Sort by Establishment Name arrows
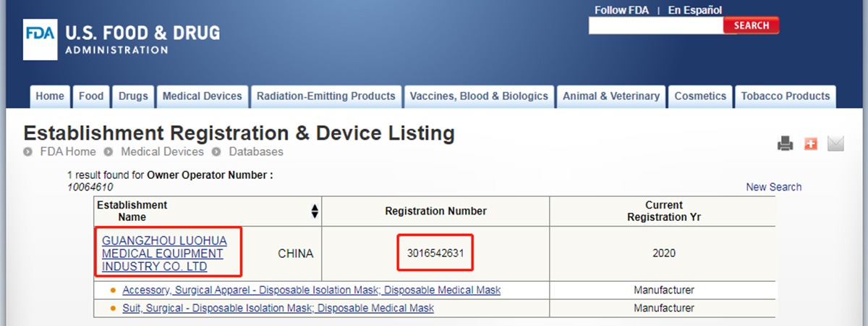The height and width of the screenshot is (326, 868). click(x=315, y=211)
